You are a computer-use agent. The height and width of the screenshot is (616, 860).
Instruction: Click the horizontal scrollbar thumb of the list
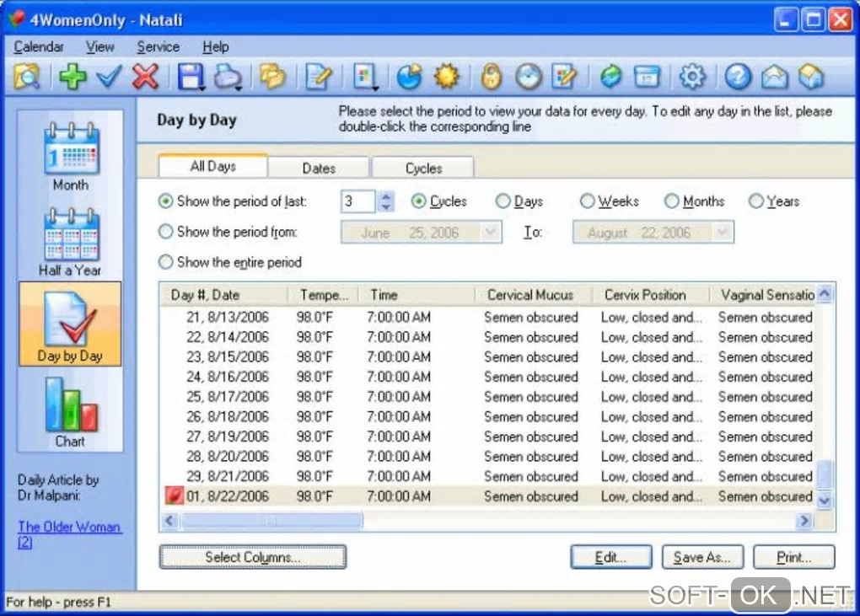point(271,520)
